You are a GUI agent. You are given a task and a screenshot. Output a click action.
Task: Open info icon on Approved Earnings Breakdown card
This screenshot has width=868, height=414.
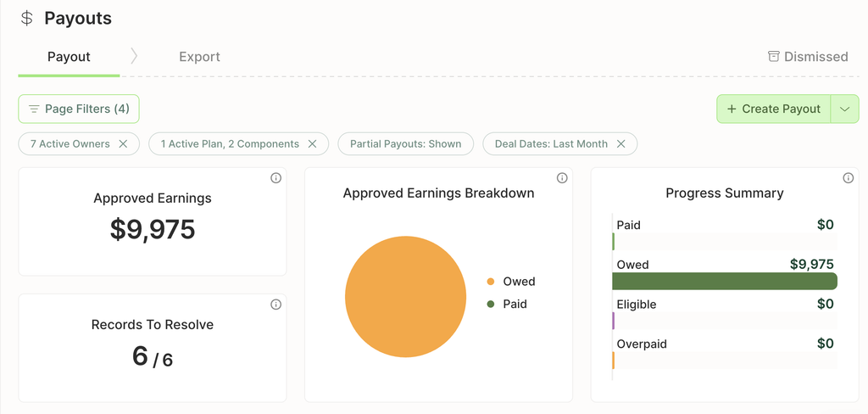(x=562, y=178)
